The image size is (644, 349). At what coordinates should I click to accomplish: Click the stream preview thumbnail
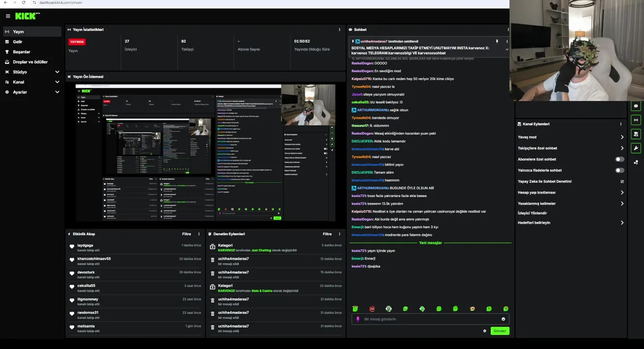(x=205, y=153)
